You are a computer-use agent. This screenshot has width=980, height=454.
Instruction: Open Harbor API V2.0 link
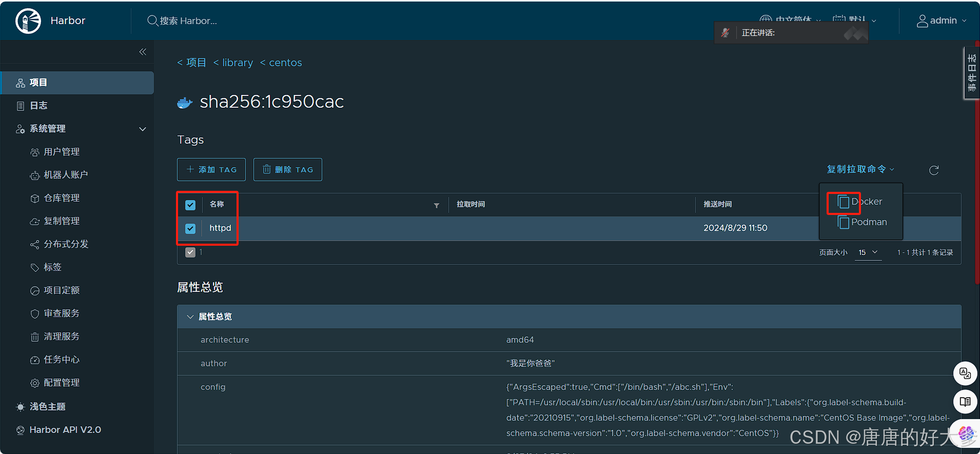(x=65, y=430)
